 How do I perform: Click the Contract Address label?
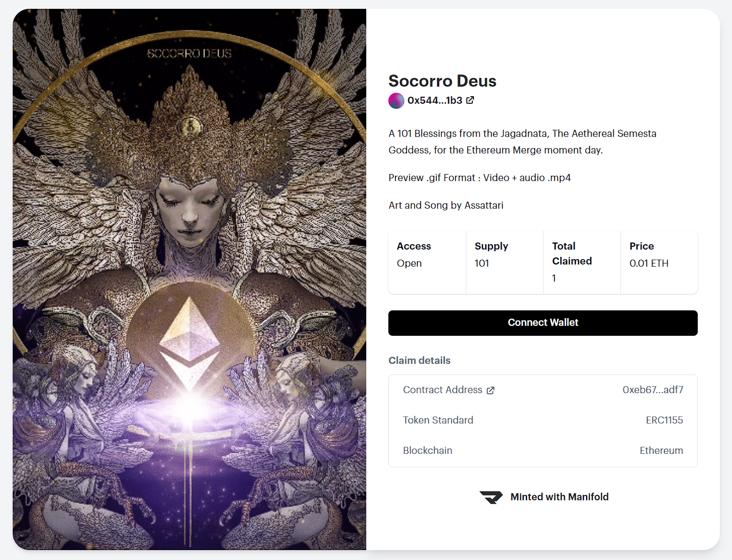[443, 390]
